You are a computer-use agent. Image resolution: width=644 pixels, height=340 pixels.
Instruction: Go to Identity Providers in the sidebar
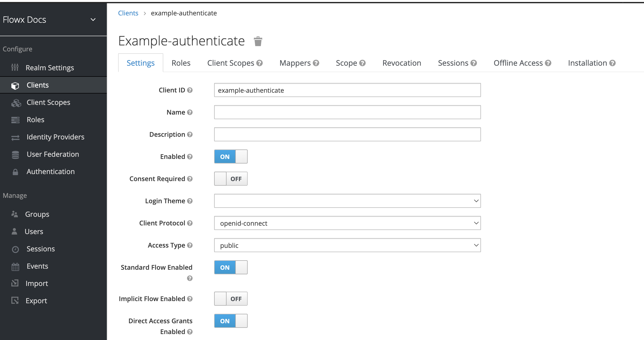55,137
